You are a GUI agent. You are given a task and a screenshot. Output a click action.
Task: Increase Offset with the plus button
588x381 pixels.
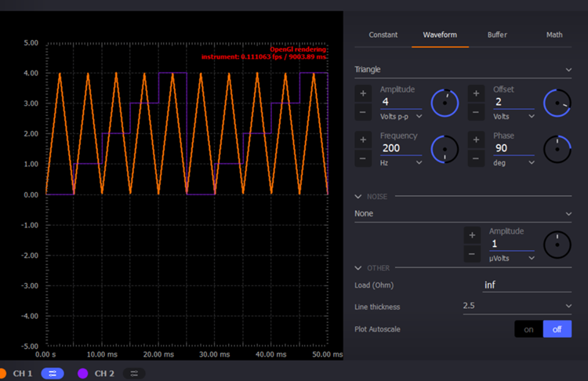[476, 93]
